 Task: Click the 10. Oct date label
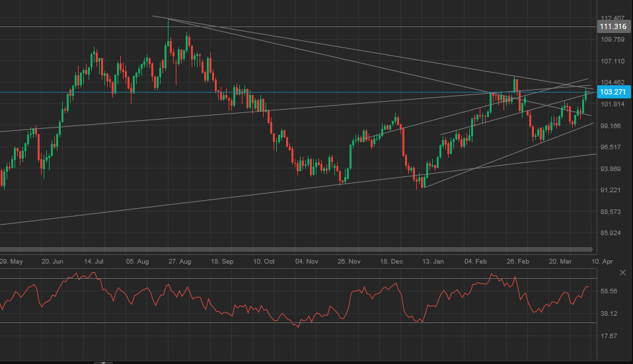point(264,262)
